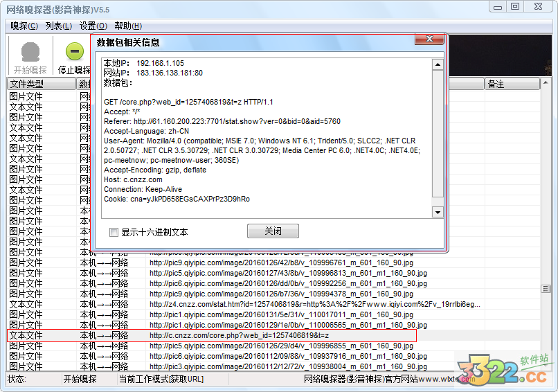Close the packet info dialog with X
This screenshot has width=558, height=392.
click(429, 39)
